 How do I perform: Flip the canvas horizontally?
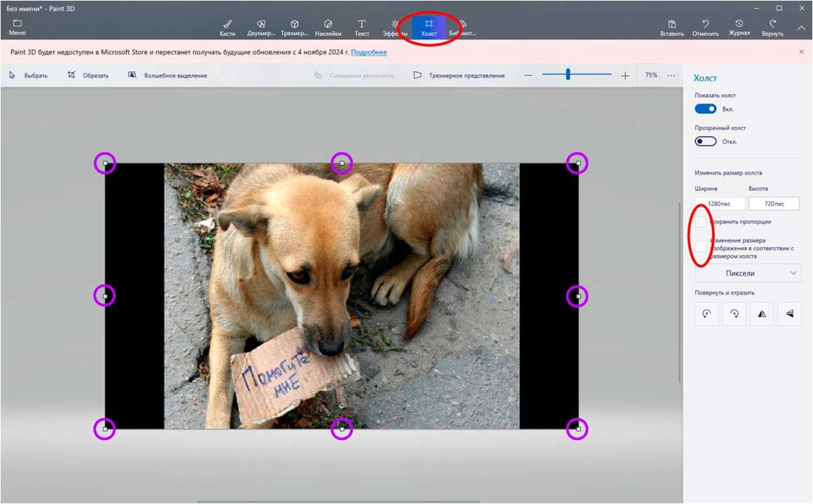click(761, 314)
